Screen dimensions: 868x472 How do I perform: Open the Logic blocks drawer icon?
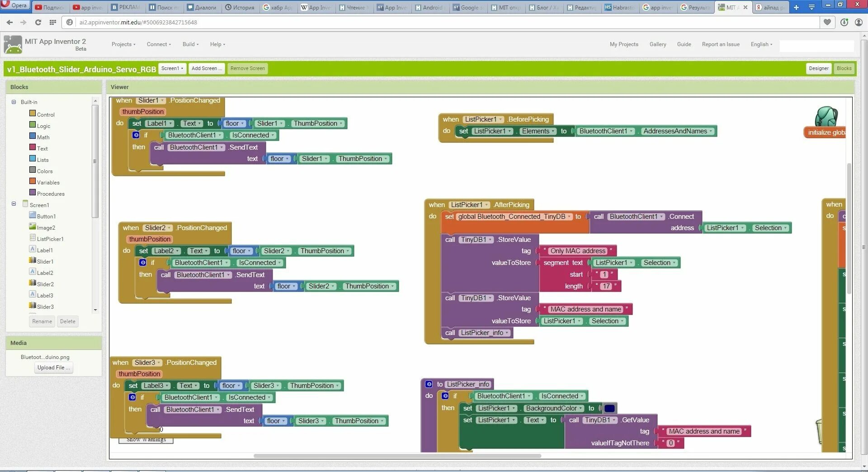(33, 125)
